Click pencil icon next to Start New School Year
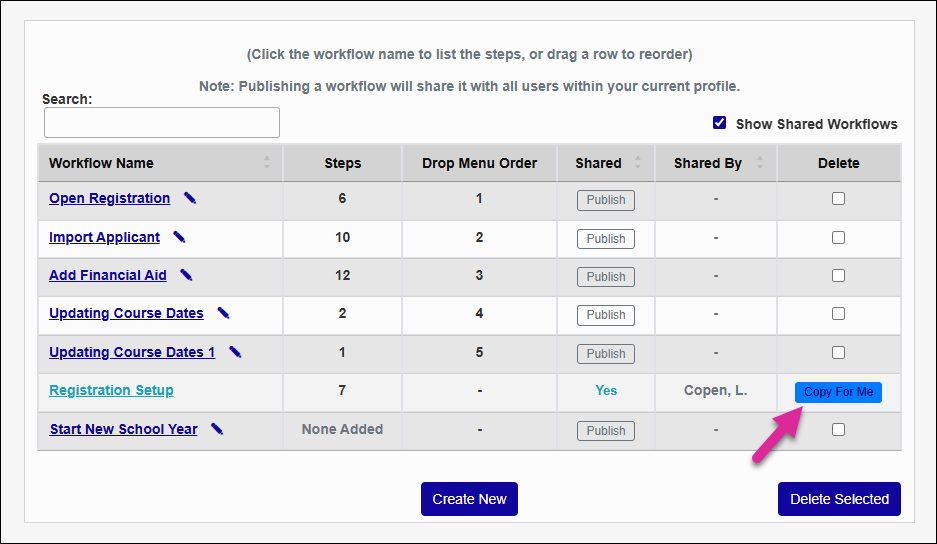Screen dimensions: 937x544 [217, 429]
